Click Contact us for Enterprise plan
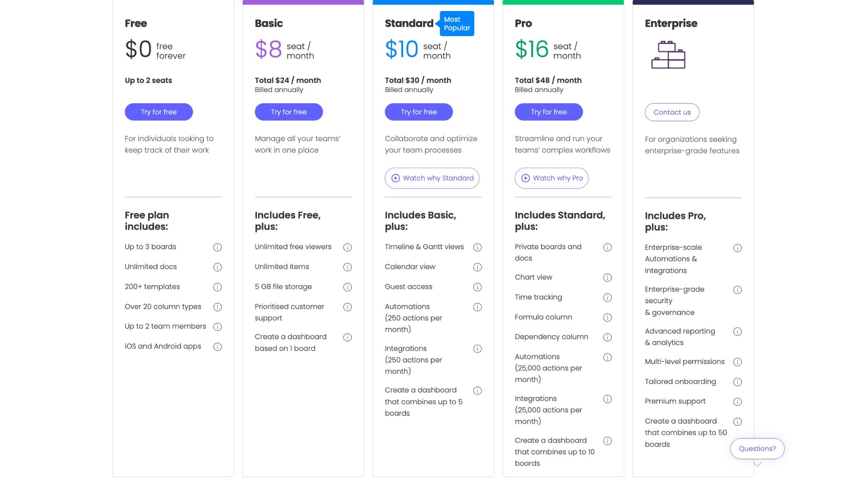Screen dimensions: 868x480 coord(672,112)
